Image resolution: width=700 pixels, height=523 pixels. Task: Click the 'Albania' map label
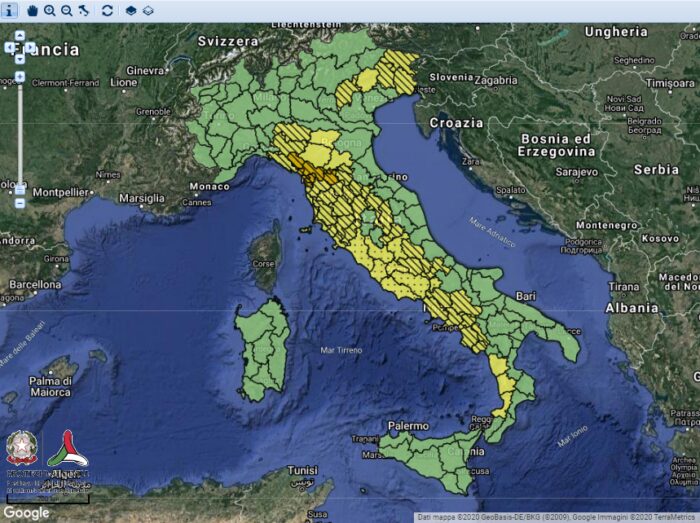[x=631, y=308]
